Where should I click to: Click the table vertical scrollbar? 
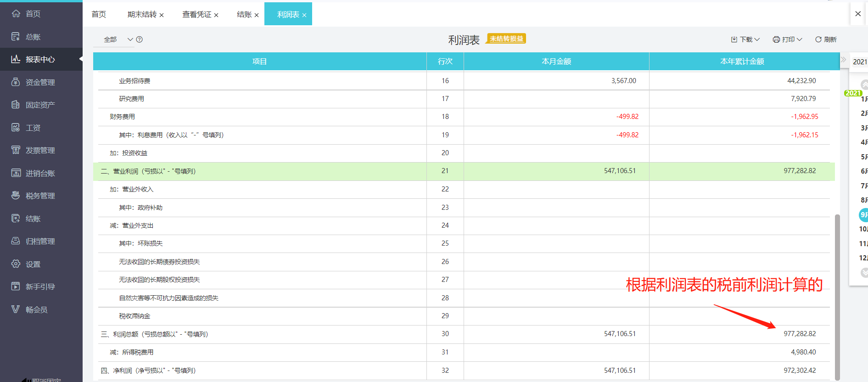(x=837, y=294)
